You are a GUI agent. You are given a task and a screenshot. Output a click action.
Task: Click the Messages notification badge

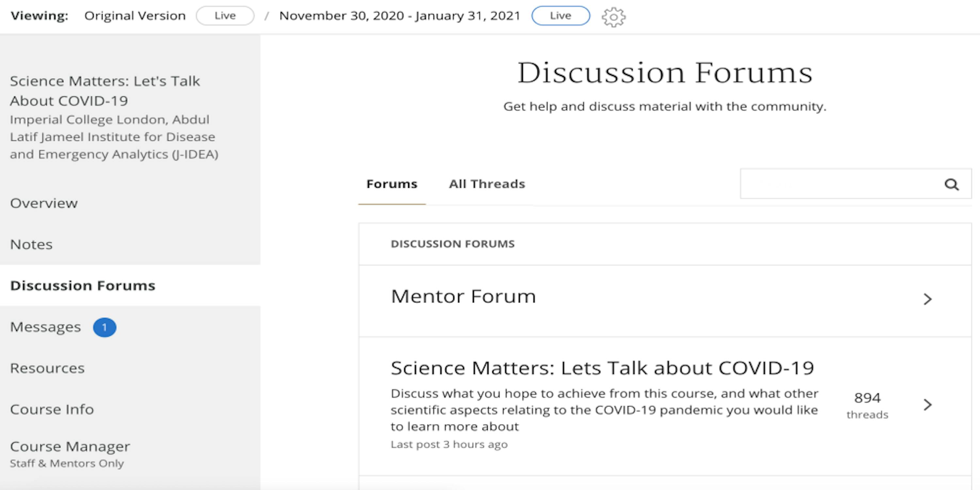(x=105, y=327)
